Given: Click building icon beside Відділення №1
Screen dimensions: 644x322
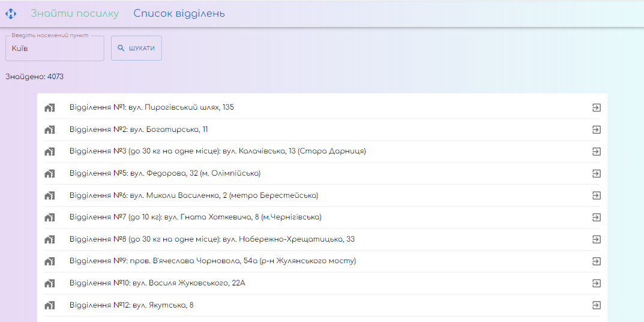Looking at the screenshot, I should (x=50, y=108).
